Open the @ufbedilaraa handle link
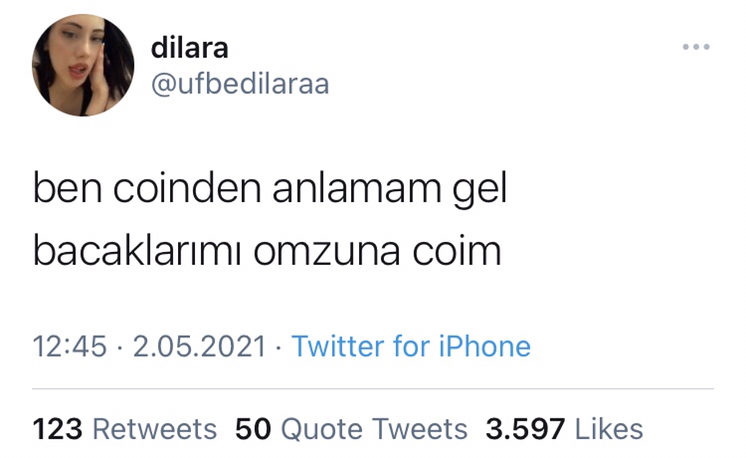Viewport: 746px width, 458px height. (x=240, y=84)
